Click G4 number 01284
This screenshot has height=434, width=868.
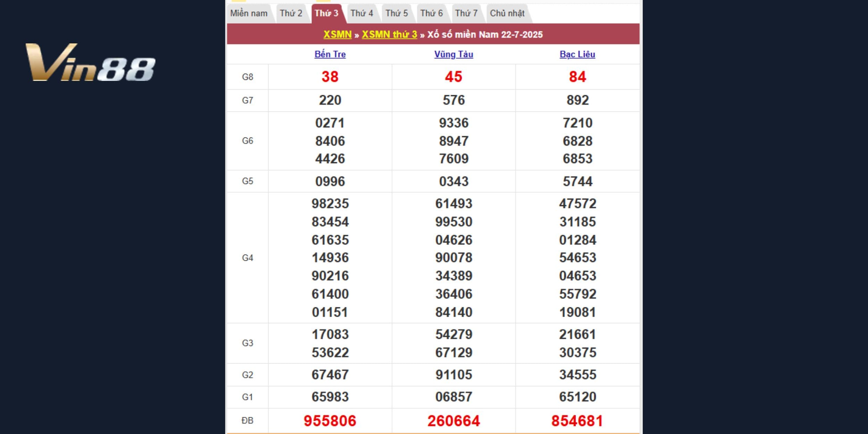(577, 240)
